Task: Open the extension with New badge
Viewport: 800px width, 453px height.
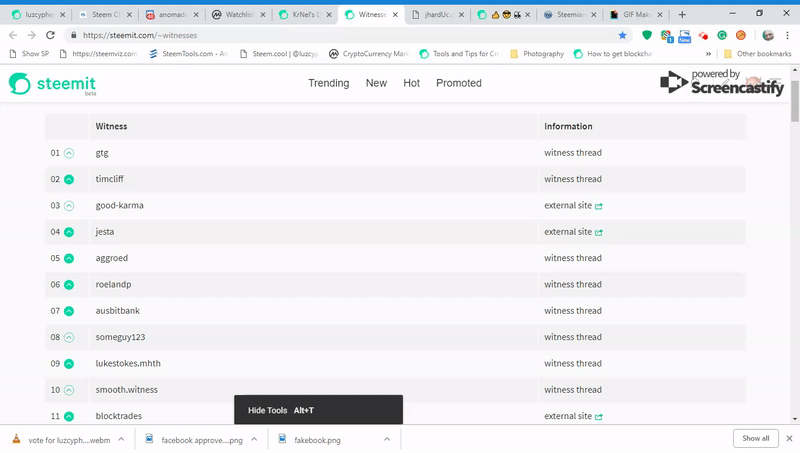Action: coord(685,36)
